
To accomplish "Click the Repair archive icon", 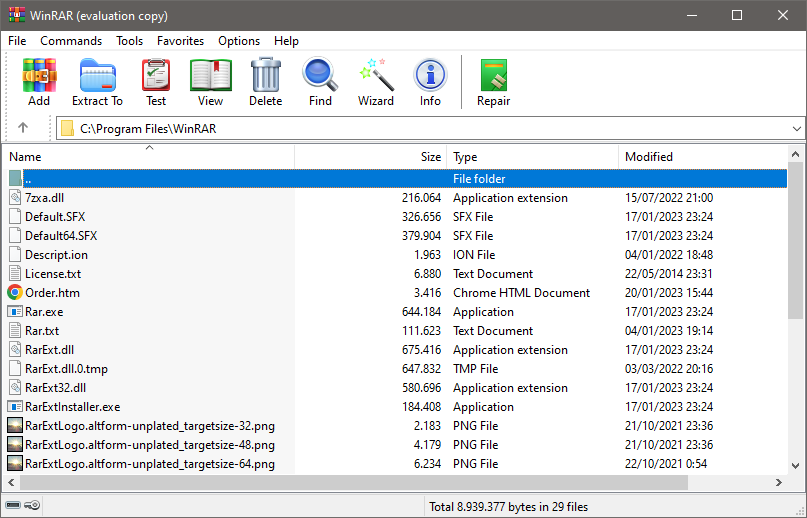I will [x=494, y=75].
